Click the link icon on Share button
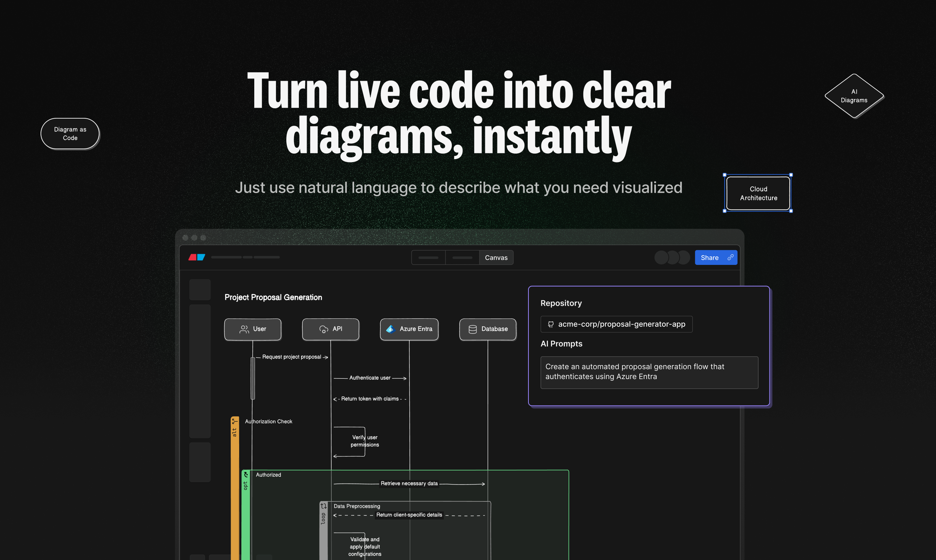This screenshot has width=936, height=560. [730, 258]
